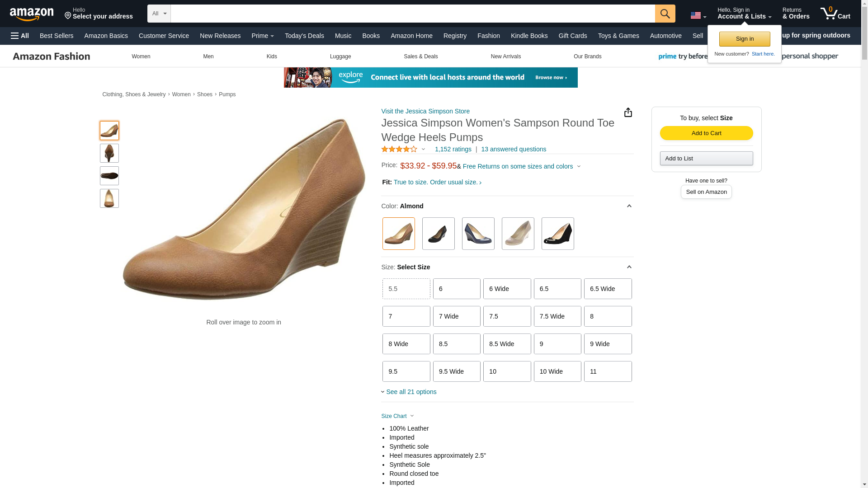This screenshot has height=488, width=868.
Task: Visit the Jessica Simpson Store link
Action: point(425,111)
